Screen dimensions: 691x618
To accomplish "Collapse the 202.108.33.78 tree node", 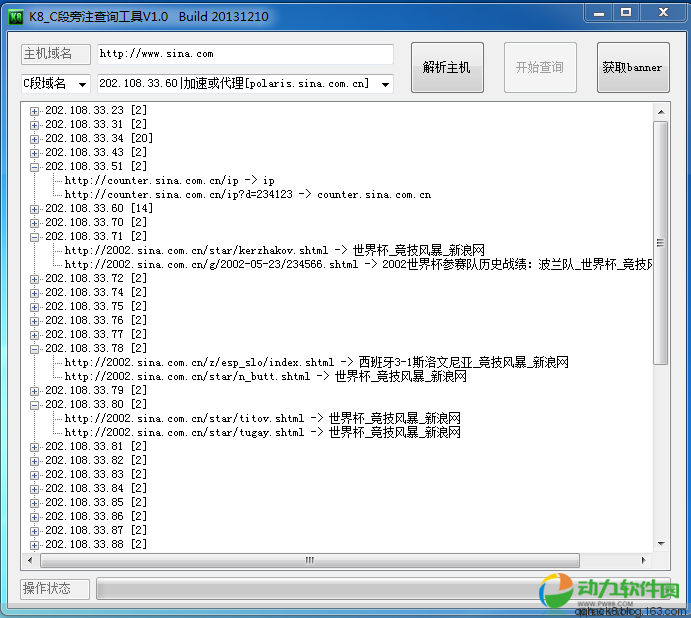I will point(35,349).
